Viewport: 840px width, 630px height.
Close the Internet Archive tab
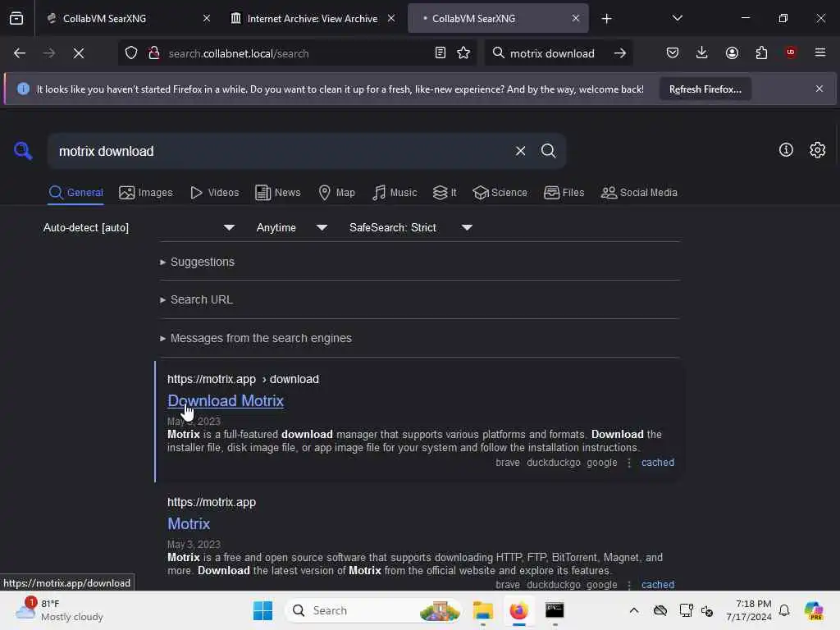[x=391, y=18]
